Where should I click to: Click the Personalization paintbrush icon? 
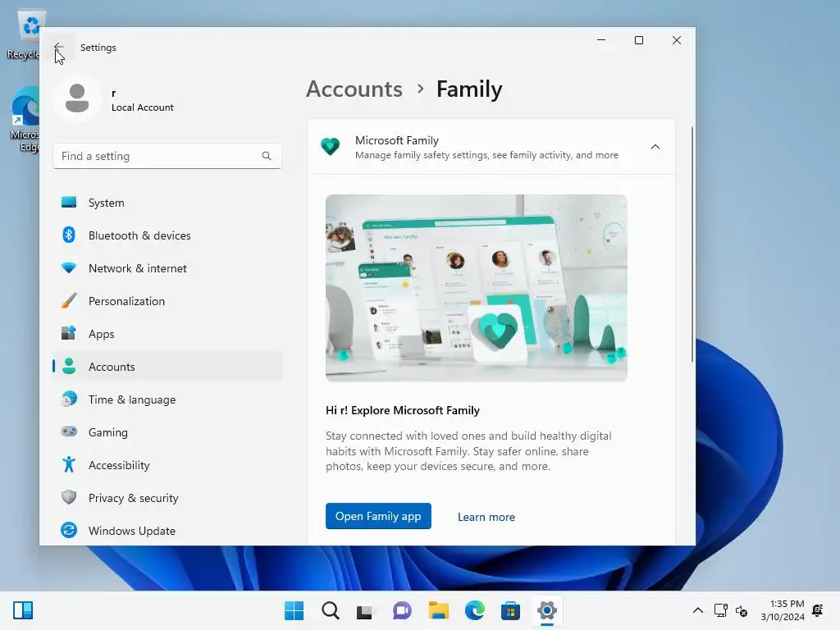69,300
